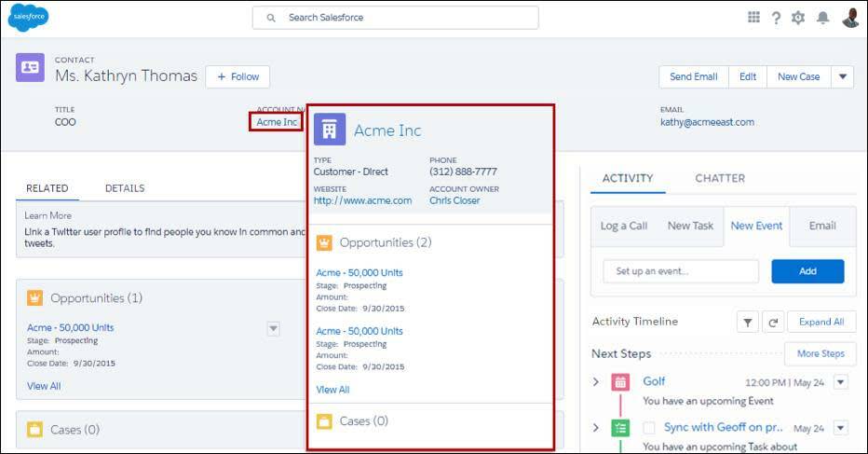
Task: Open second Acme - 50,000 Units in hover card
Action: click(x=359, y=331)
